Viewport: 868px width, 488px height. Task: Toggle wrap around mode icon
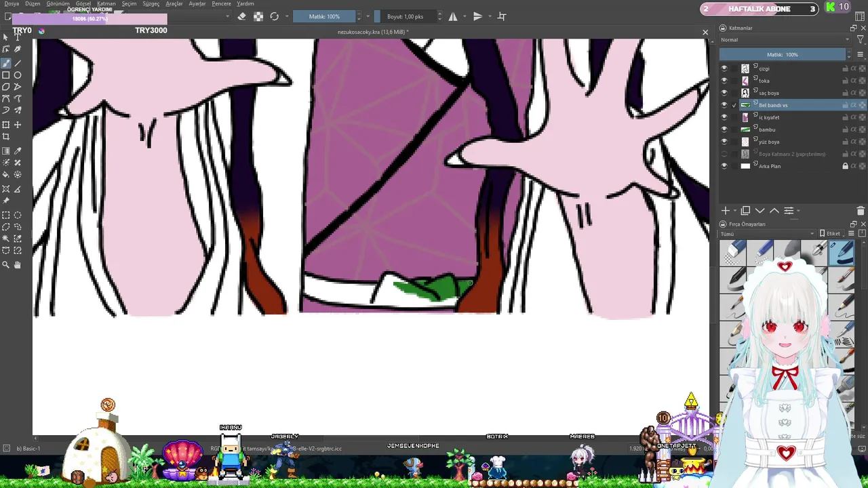coord(502,16)
